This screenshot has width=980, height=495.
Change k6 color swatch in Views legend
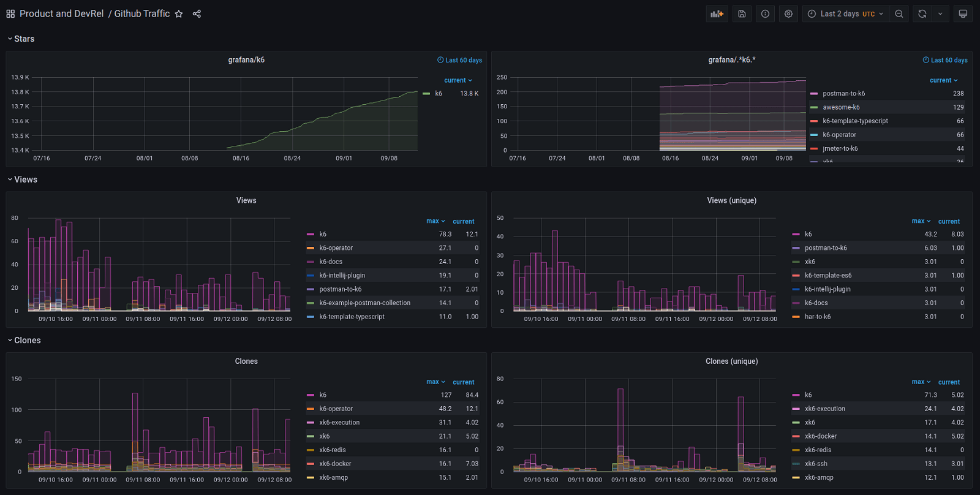pyautogui.click(x=311, y=234)
